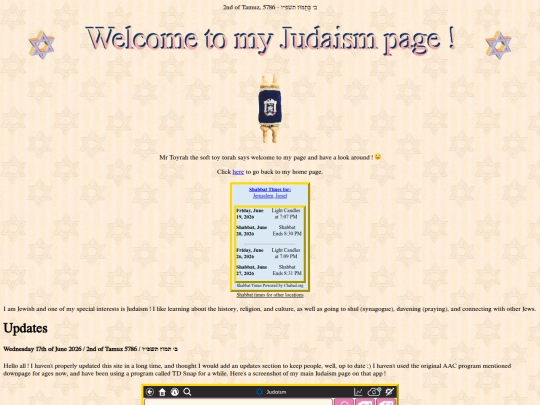Click the cloud sync icon in TD Snap screenshot
540x405 pixels.
[374, 392]
